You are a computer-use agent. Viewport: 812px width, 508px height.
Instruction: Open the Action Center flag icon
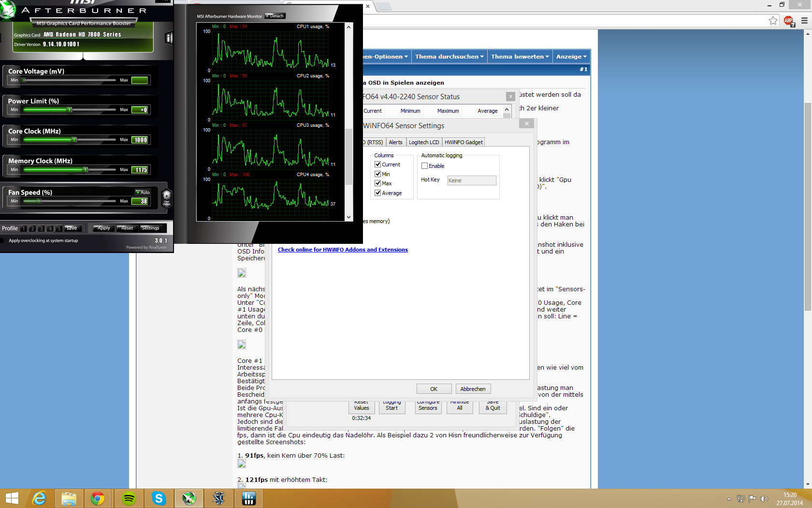(753, 499)
